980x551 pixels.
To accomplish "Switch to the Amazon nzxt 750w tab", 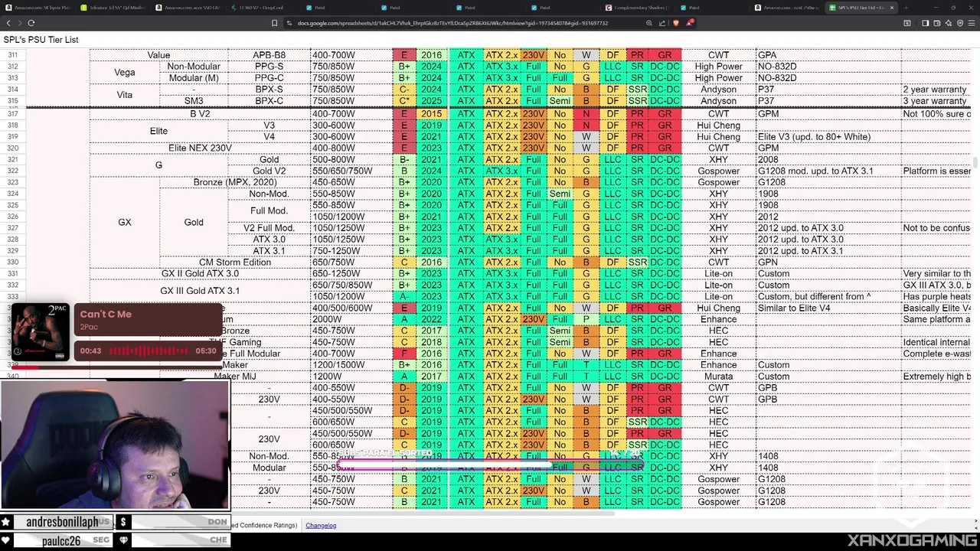I will [x=788, y=8].
